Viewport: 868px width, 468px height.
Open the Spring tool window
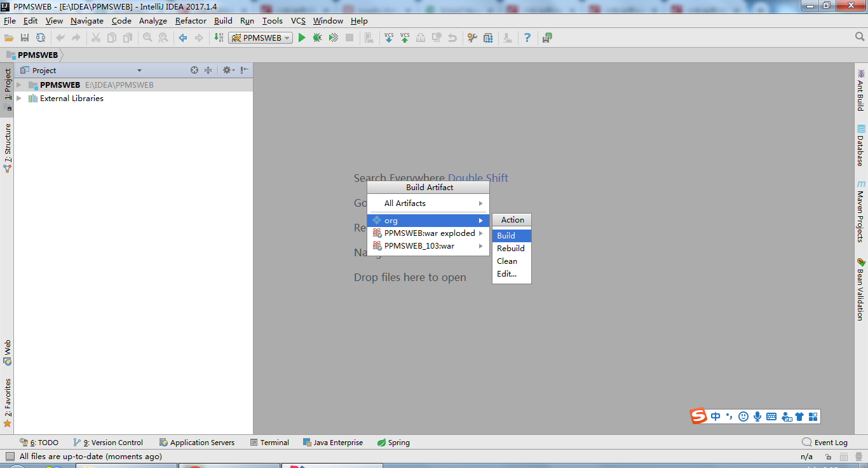(393, 442)
